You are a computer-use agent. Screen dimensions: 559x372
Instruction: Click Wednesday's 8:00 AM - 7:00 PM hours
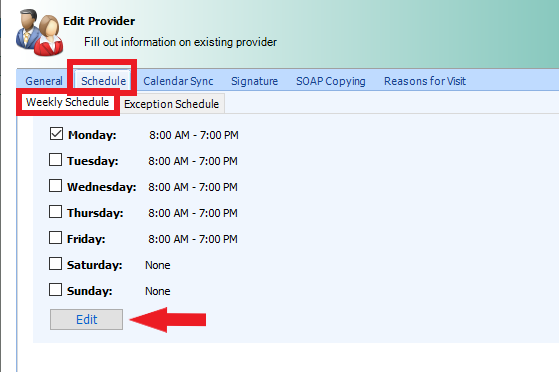193,187
